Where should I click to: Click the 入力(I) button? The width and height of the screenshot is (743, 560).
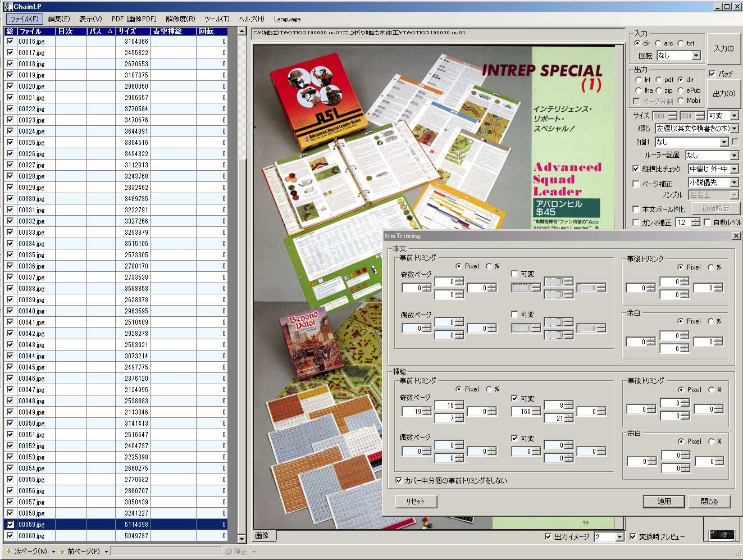coord(723,49)
